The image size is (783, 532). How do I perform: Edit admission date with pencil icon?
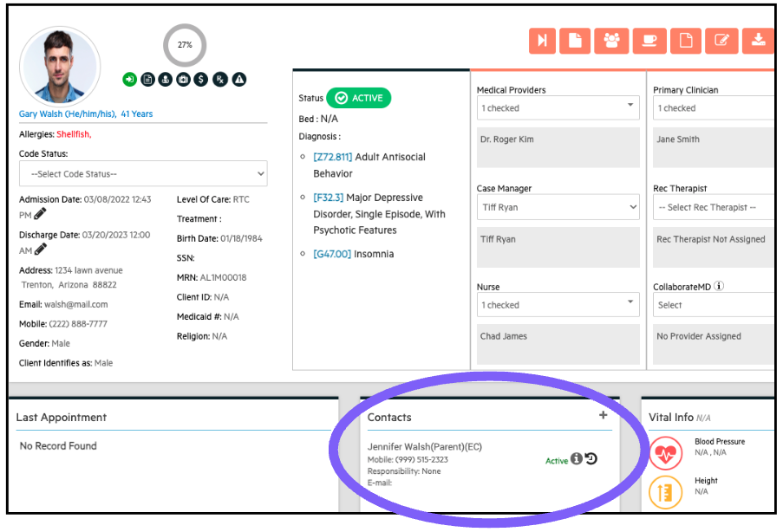[40, 214]
